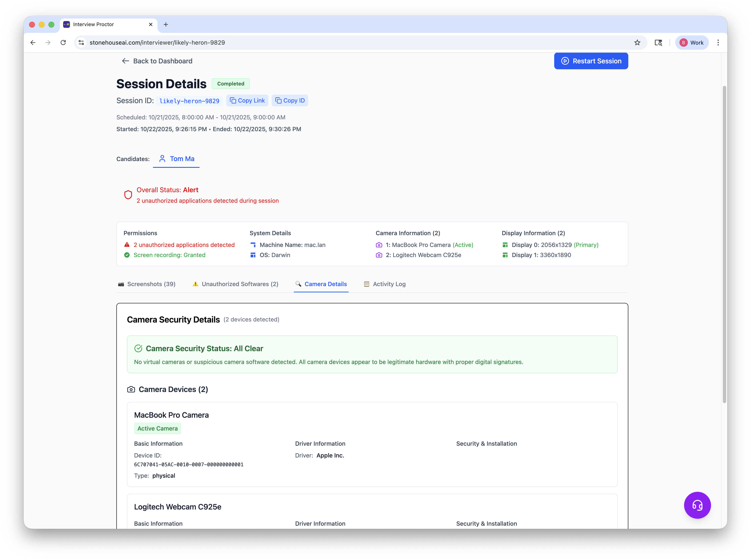Image resolution: width=751 pixels, height=560 pixels.
Task: Click the purple headset support icon
Action: pyautogui.click(x=697, y=505)
